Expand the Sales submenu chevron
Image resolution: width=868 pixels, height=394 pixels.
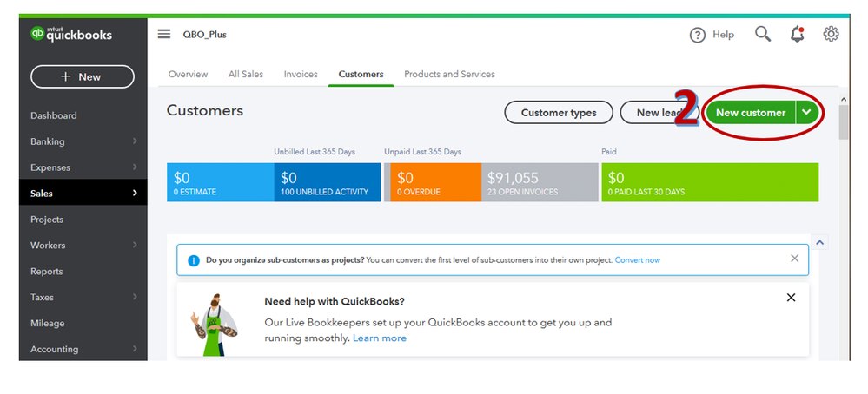[x=135, y=194]
